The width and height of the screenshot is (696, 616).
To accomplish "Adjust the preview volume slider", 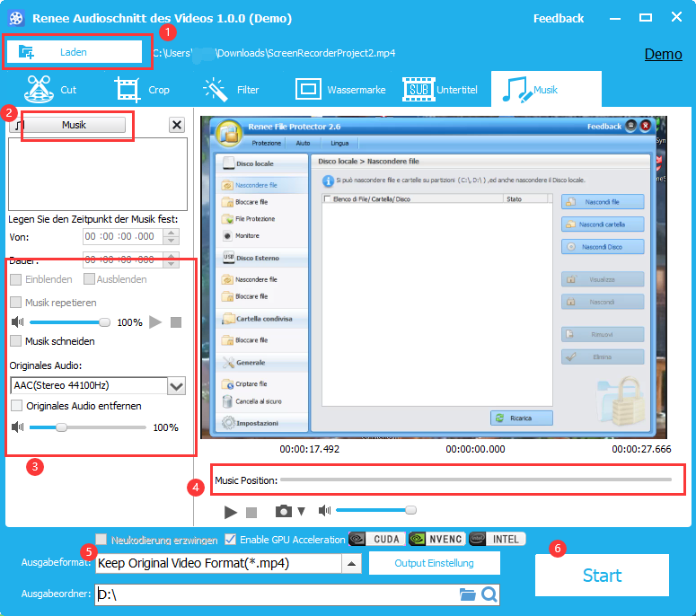I will coord(376,510).
